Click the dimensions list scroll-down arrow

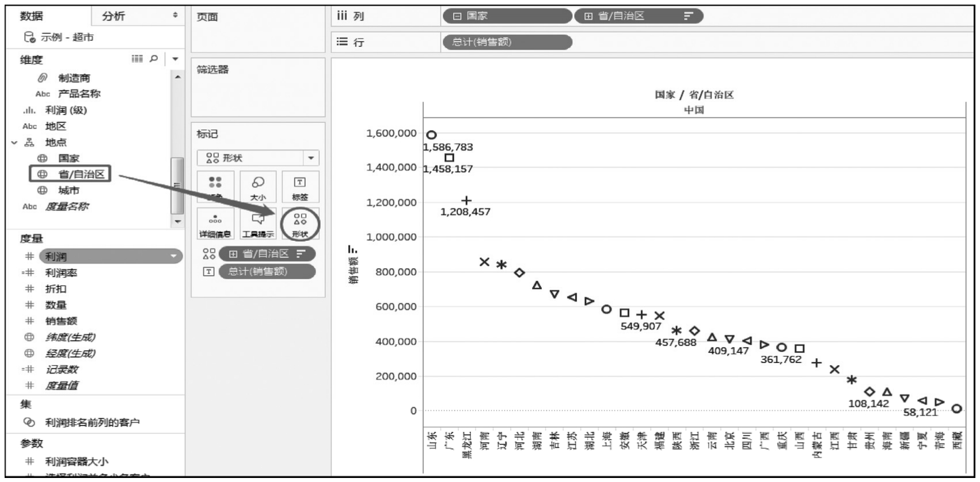pos(177,221)
